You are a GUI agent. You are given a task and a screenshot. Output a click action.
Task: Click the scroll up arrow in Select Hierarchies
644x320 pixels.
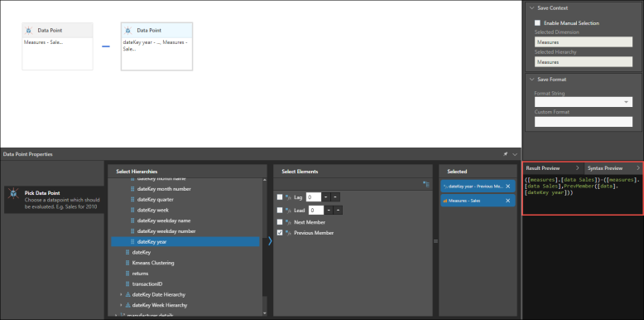[x=265, y=180]
